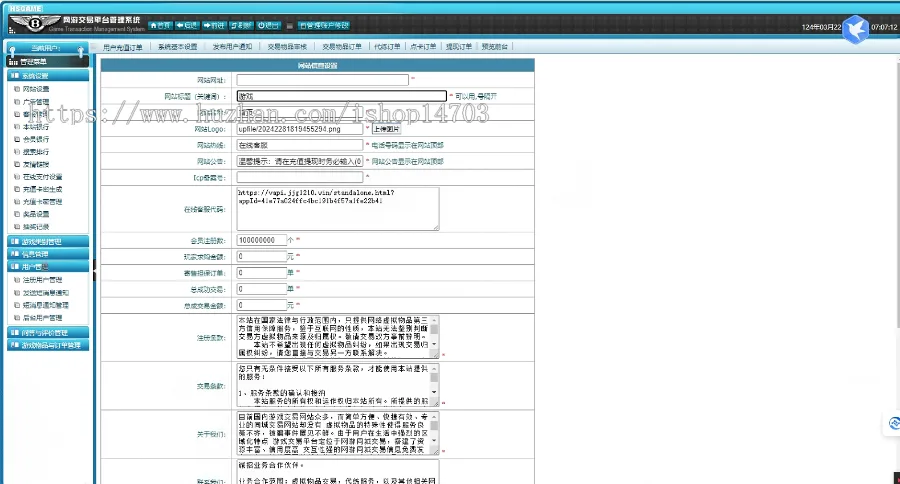Click the 退出 logout button
Viewport: 900px width, 484px height.
(x=268, y=25)
